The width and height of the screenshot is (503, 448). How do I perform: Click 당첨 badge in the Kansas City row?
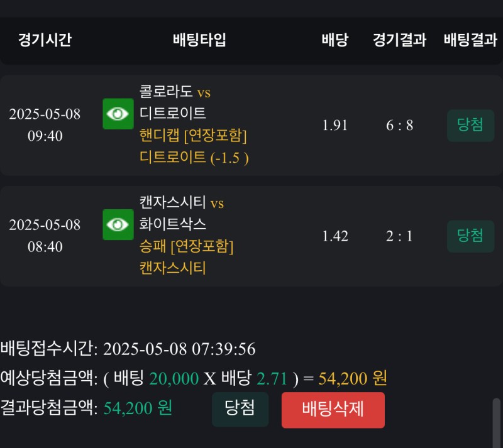(x=470, y=236)
